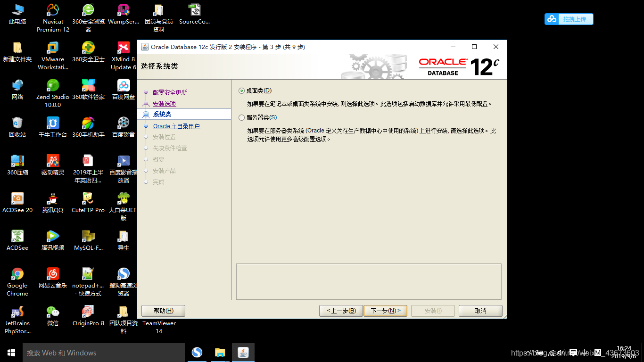644x362 pixels.
Task: Click the message text area in the installer
Action: (x=369, y=281)
